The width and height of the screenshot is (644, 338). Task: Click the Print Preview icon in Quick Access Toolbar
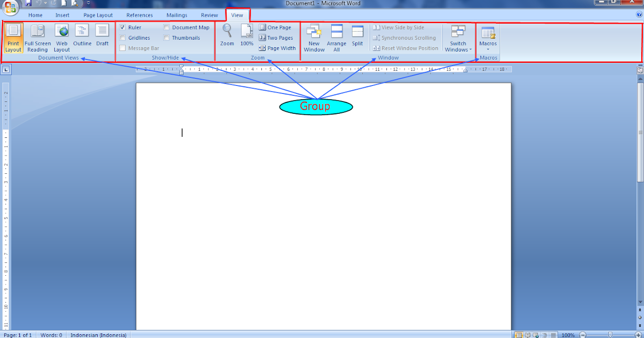click(x=74, y=3)
